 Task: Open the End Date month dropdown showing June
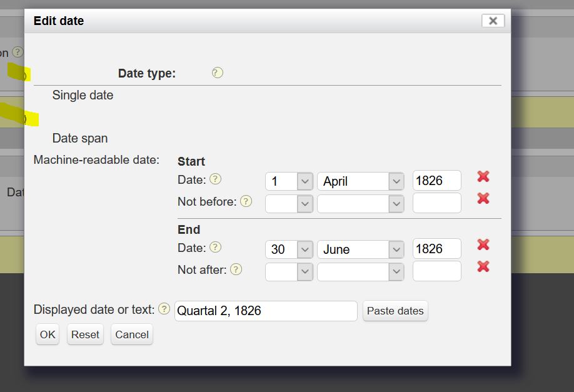(x=361, y=249)
